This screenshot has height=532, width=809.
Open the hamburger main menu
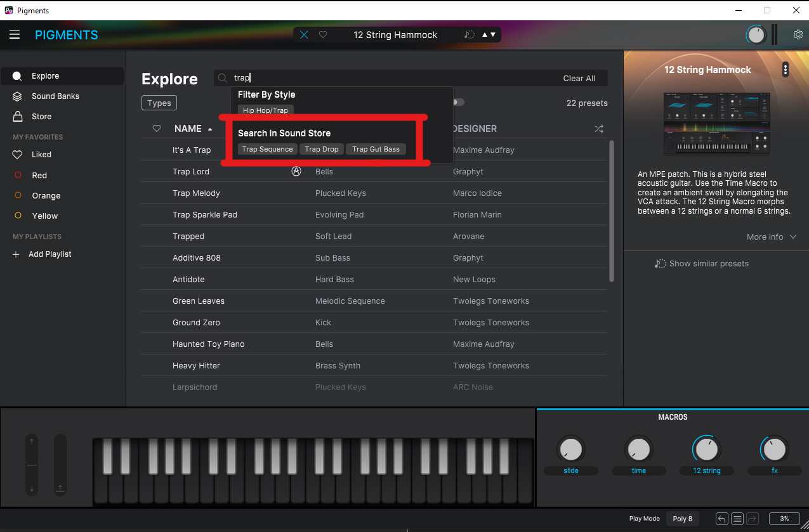tap(15, 35)
